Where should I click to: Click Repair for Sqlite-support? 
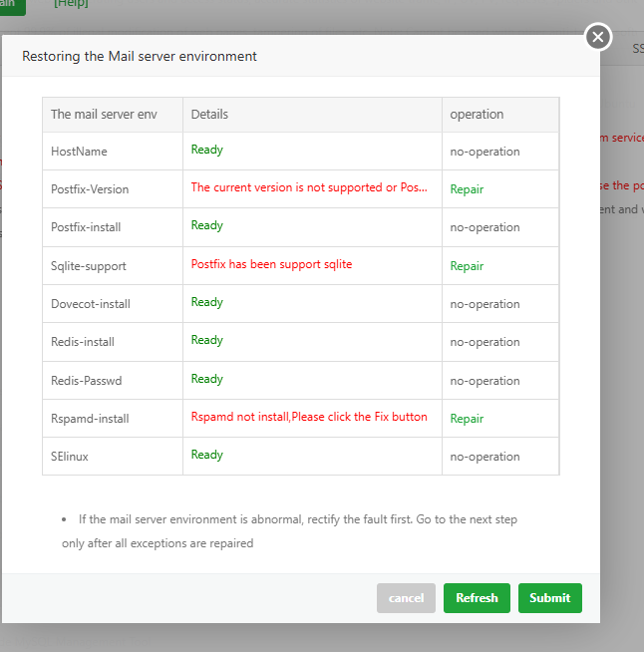click(x=467, y=266)
